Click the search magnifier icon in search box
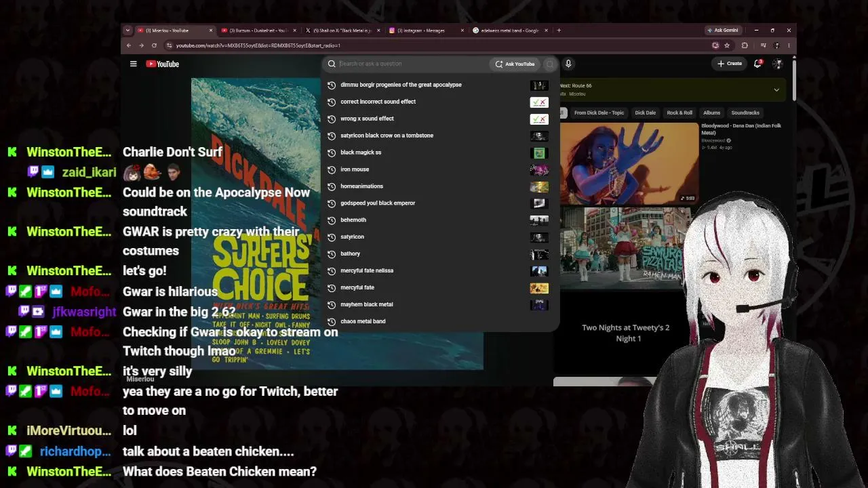Screen dimensions: 868x488 pyautogui.click(x=332, y=64)
